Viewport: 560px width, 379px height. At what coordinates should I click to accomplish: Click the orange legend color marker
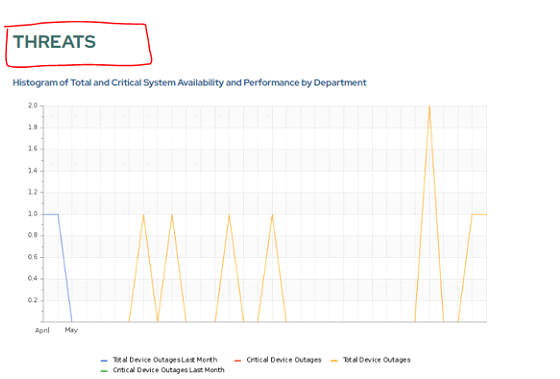tap(334, 360)
